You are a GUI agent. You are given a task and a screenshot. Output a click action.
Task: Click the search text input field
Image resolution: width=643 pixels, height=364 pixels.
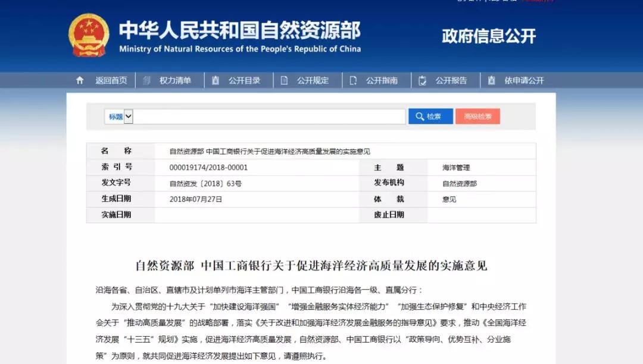tap(269, 117)
